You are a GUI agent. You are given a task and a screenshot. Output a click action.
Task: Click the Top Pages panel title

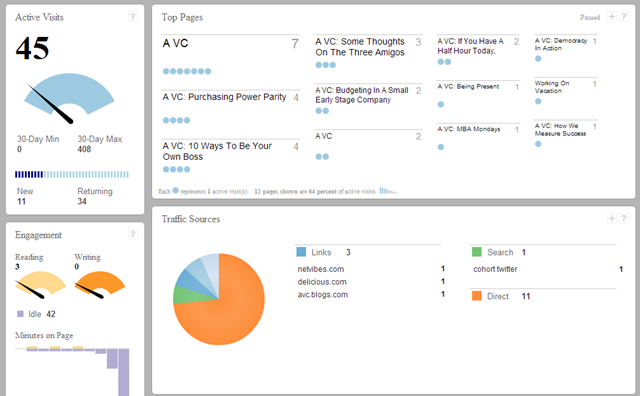coord(182,17)
